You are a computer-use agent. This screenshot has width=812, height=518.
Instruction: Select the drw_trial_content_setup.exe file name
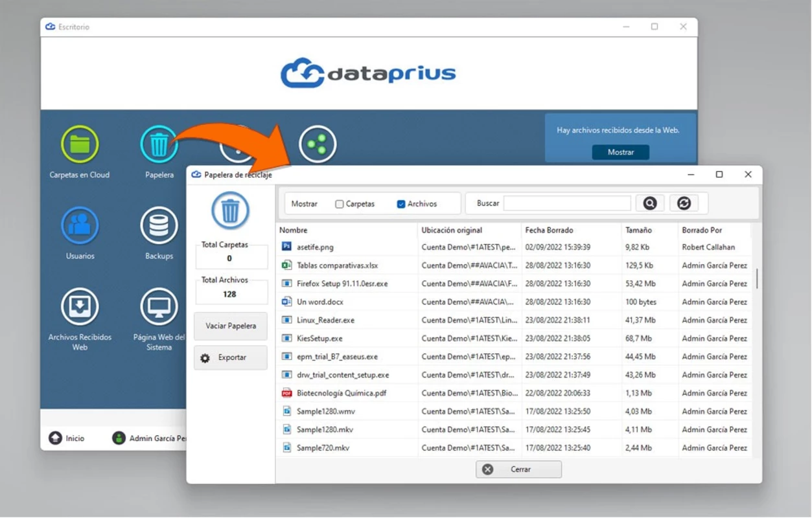(343, 375)
